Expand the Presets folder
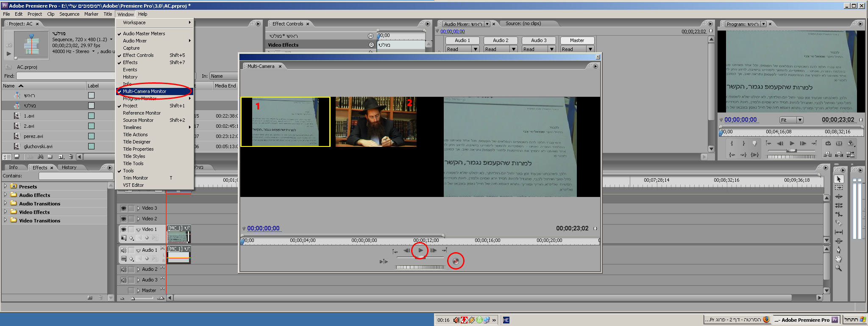 (5, 186)
